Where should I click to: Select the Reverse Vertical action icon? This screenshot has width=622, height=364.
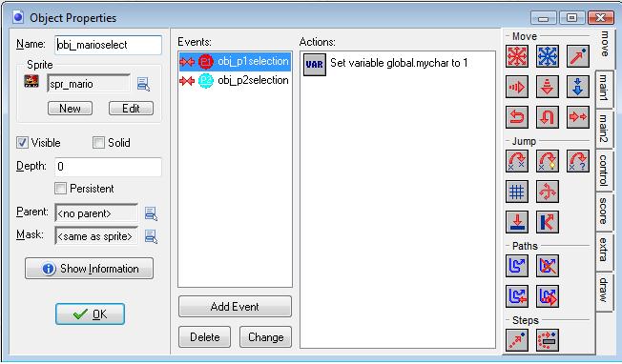coord(548,117)
